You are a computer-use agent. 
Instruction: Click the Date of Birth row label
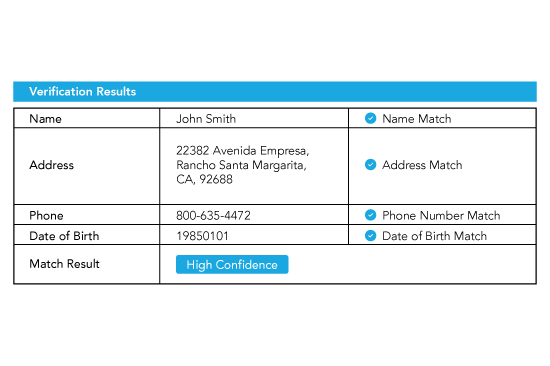[x=64, y=236]
